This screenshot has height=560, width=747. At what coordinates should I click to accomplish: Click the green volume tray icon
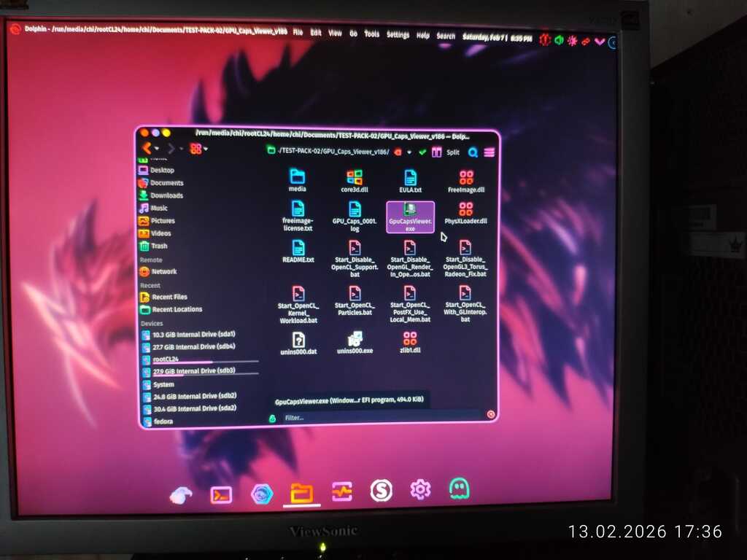(x=559, y=40)
